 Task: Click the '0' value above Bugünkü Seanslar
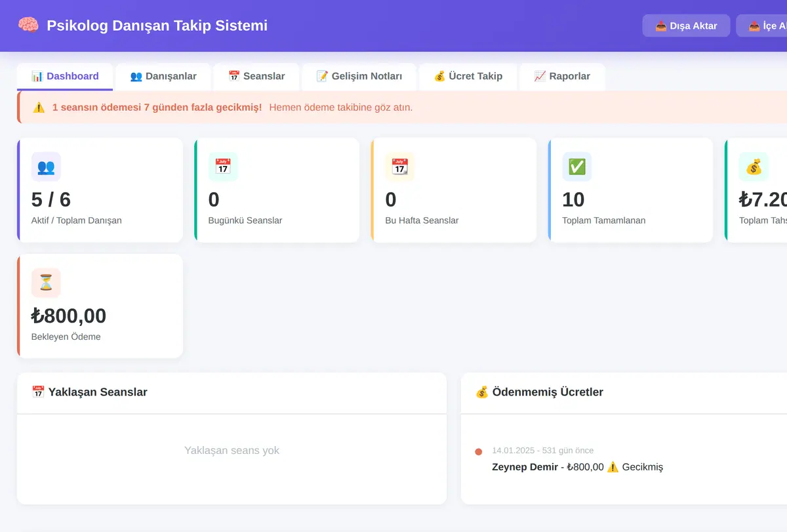(x=214, y=199)
